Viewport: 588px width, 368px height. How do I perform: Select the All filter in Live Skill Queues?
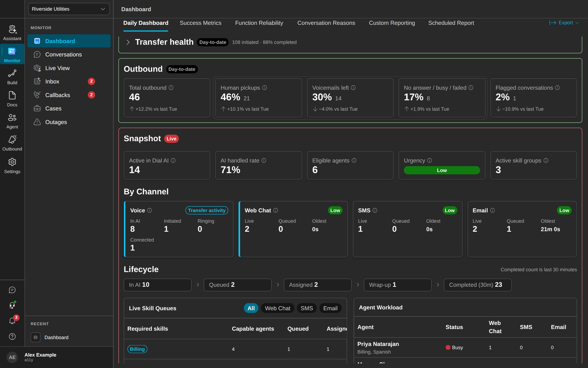tap(251, 308)
